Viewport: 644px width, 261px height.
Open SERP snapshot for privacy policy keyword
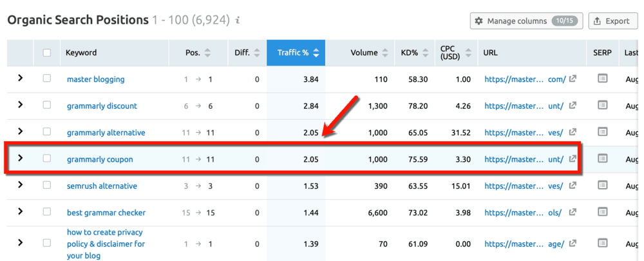pos(602,243)
